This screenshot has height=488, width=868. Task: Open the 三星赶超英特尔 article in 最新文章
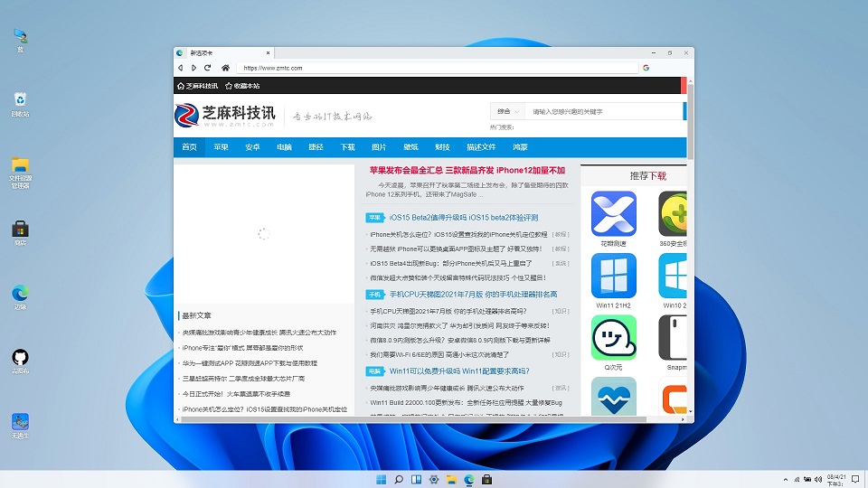pyautogui.click(x=243, y=379)
